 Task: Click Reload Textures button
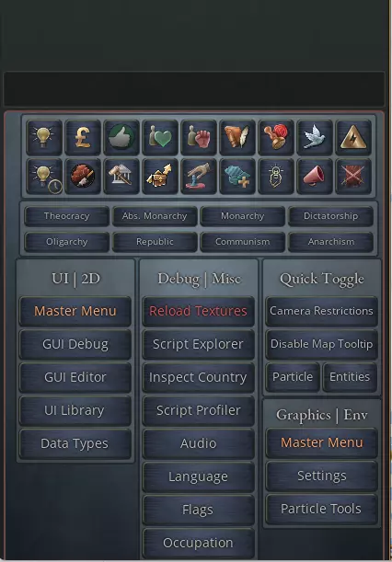click(199, 311)
